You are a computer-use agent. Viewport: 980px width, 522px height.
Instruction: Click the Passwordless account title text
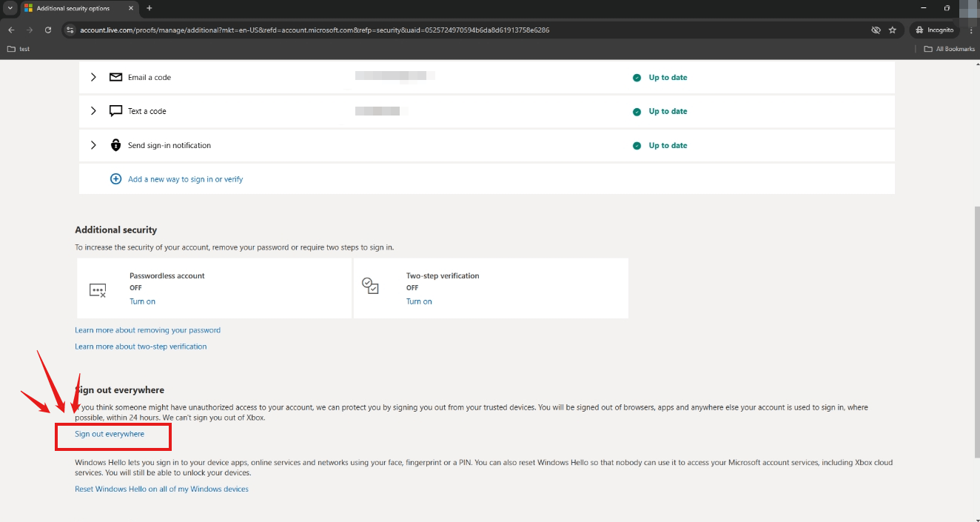point(167,276)
